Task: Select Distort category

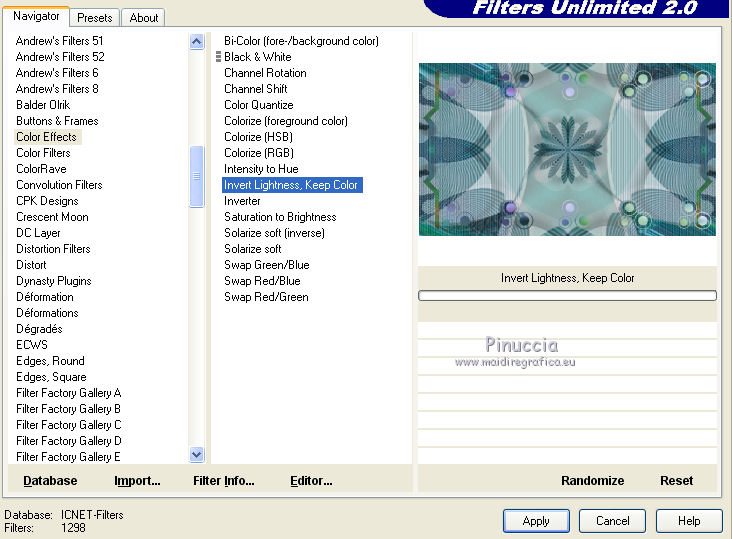Action: tap(31, 265)
